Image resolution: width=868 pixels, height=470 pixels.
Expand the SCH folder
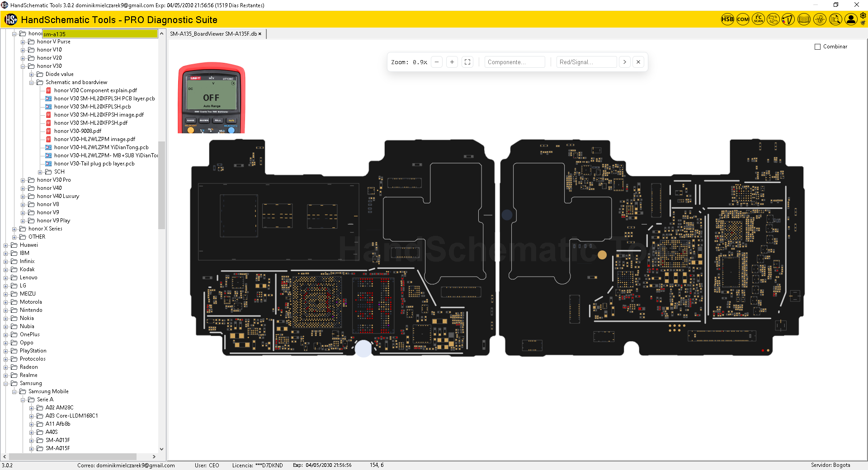[40, 172]
